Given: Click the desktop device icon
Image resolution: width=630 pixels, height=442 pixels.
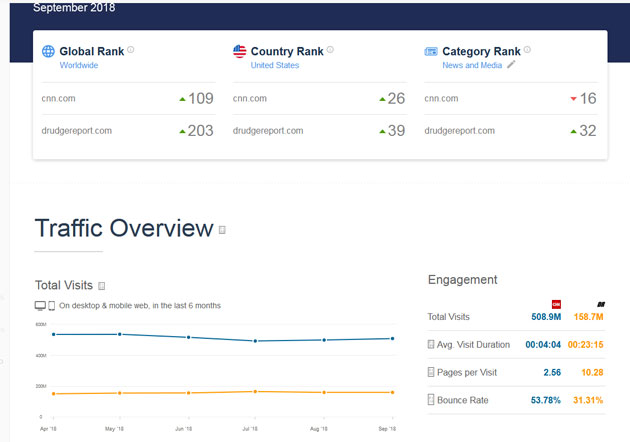Looking at the screenshot, I should pyautogui.click(x=40, y=305).
